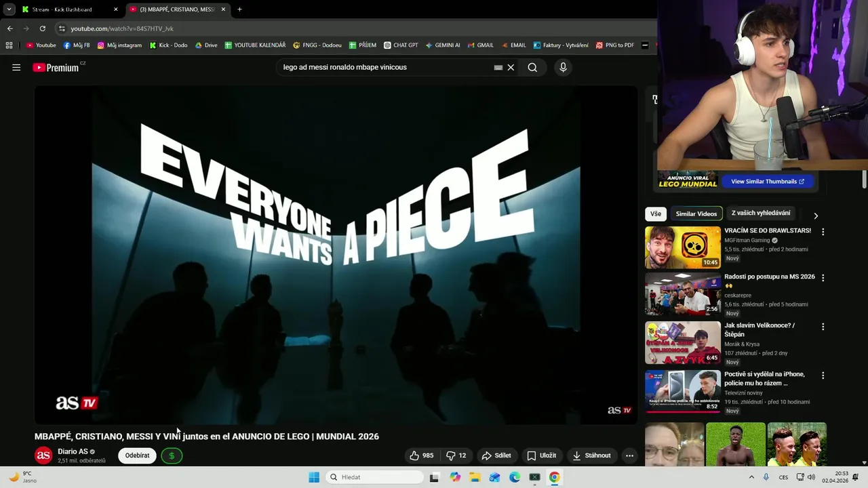868x488 pixels.
Task: Open options for Radosti po postupu video
Action: [823, 278]
